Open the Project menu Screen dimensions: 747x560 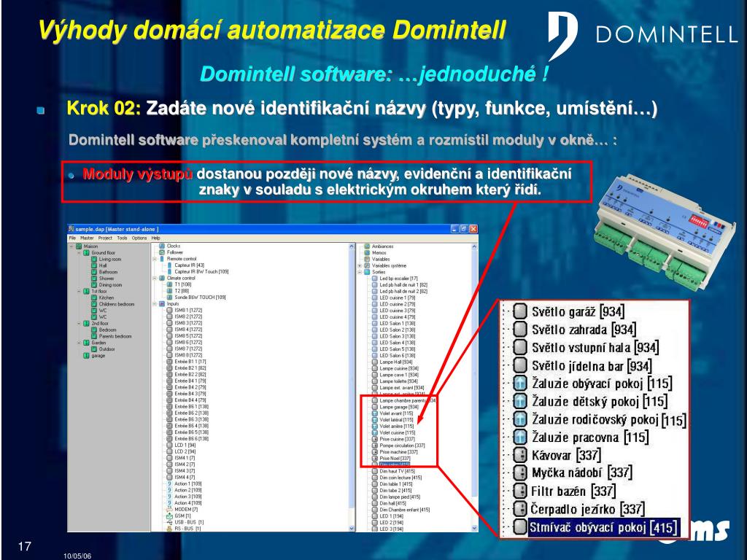click(x=105, y=238)
